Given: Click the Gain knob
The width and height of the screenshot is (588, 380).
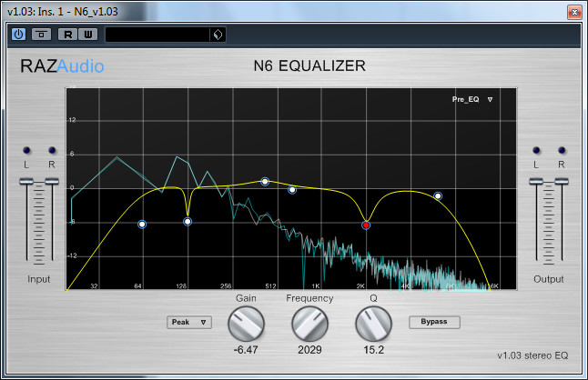Looking at the screenshot, I should point(246,324).
